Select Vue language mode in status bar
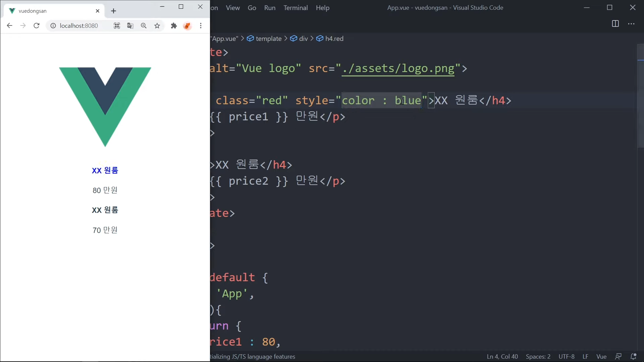Screen dimensions: 644x362 click(x=601, y=357)
